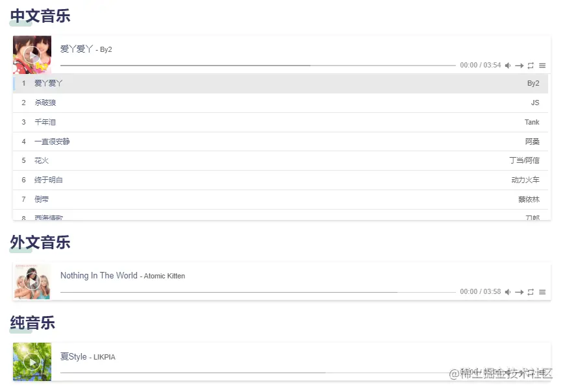The width and height of the screenshot is (565, 392).
Task: Click the 蔡依林 artist label
Action: coord(529,199)
